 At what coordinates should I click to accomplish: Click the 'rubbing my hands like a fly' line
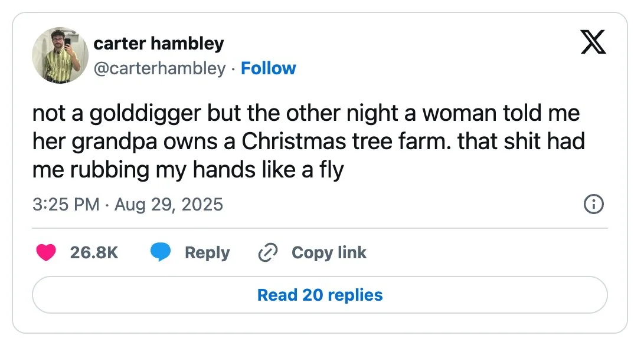(x=188, y=170)
